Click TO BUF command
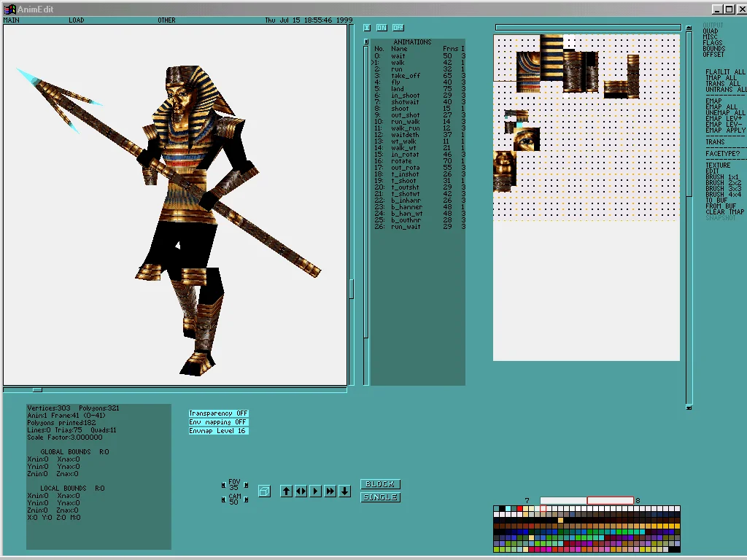The height and width of the screenshot is (560, 747). [x=716, y=201]
